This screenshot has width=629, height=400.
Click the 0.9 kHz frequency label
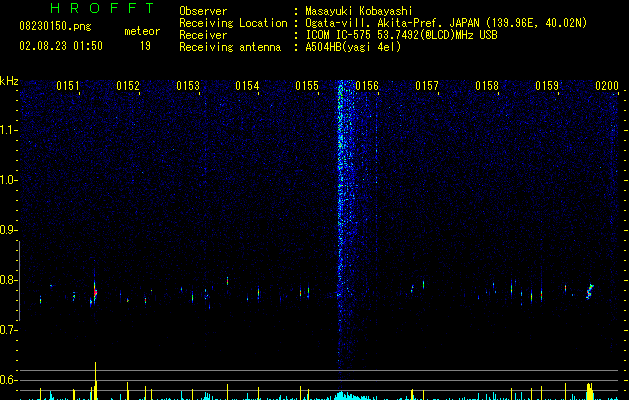[8, 230]
